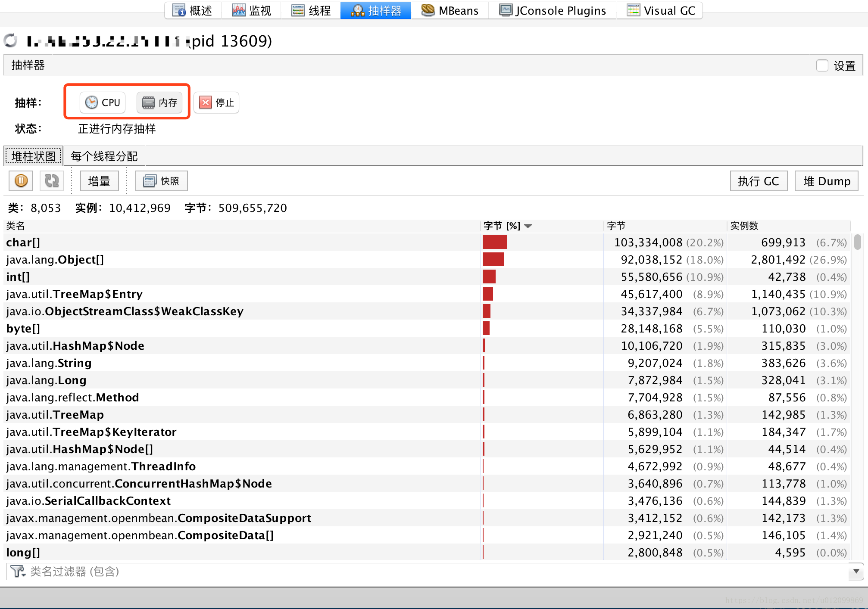Select the long[] class row
Image resolution: width=868 pixels, height=609 pixels.
point(427,552)
